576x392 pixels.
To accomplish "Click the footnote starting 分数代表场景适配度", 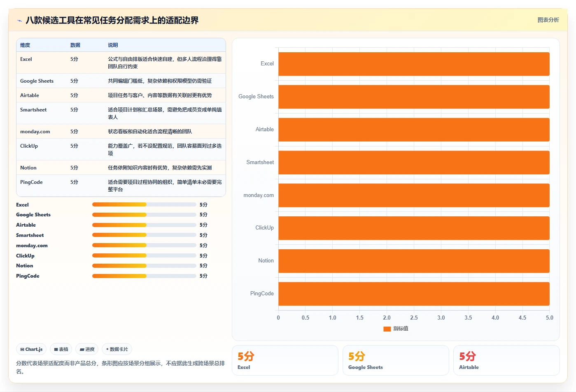I will pyautogui.click(x=121, y=367).
